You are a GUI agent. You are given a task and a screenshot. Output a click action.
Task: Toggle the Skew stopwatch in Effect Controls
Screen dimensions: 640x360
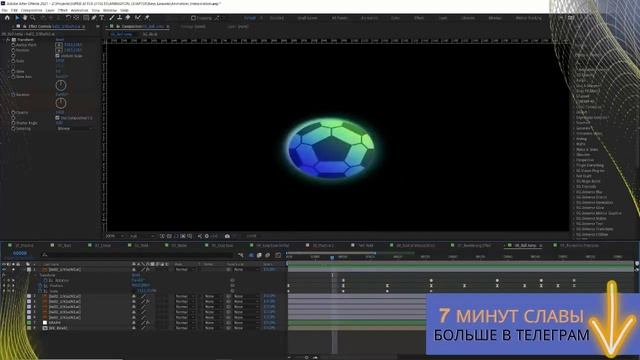click(x=13, y=71)
